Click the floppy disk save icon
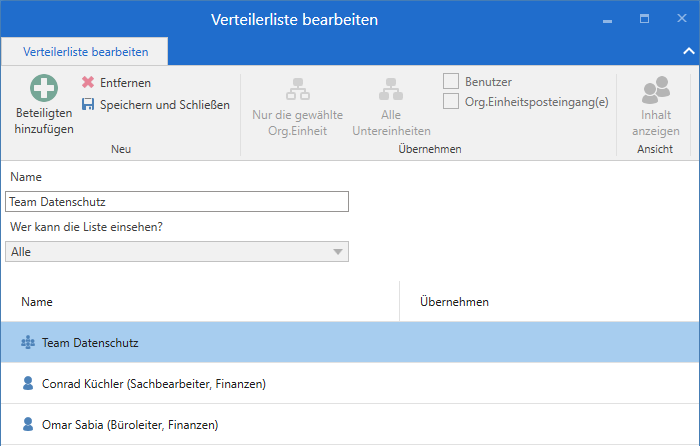 (x=88, y=104)
